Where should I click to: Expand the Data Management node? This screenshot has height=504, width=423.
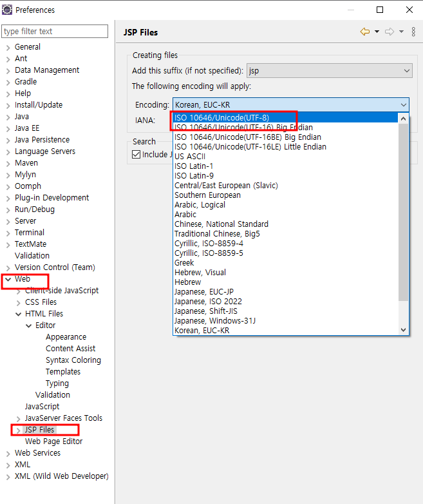coord(8,71)
